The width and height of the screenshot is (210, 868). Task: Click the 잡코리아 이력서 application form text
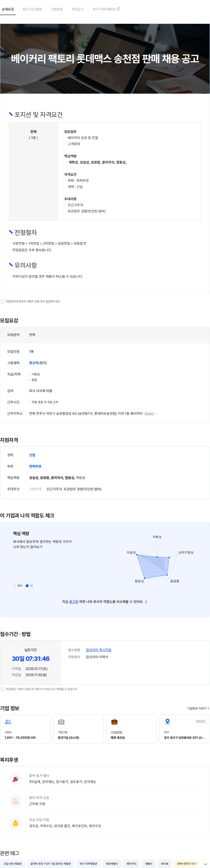click(x=97, y=657)
